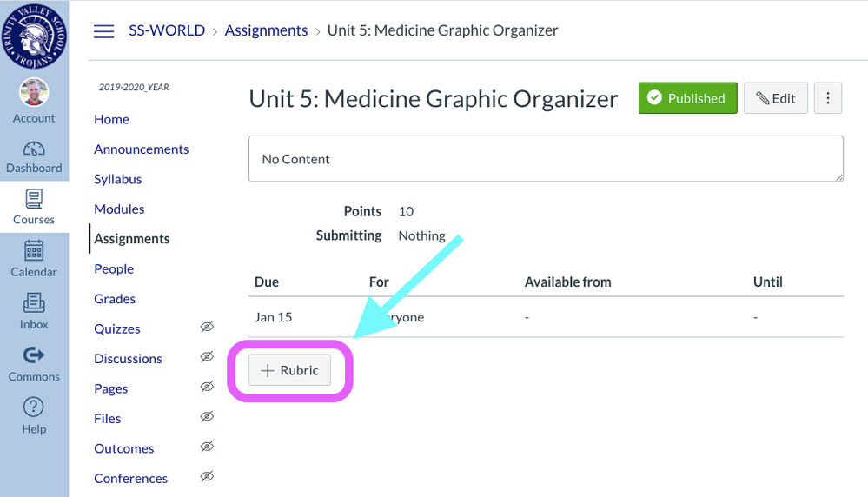The height and width of the screenshot is (497, 868).
Task: Click the Points value 10
Action: click(x=406, y=211)
